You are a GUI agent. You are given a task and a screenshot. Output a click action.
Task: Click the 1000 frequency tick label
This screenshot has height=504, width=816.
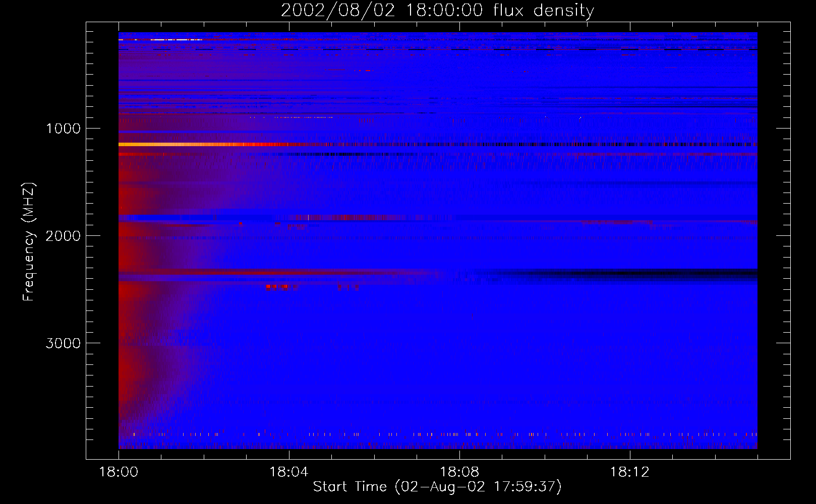pos(63,129)
